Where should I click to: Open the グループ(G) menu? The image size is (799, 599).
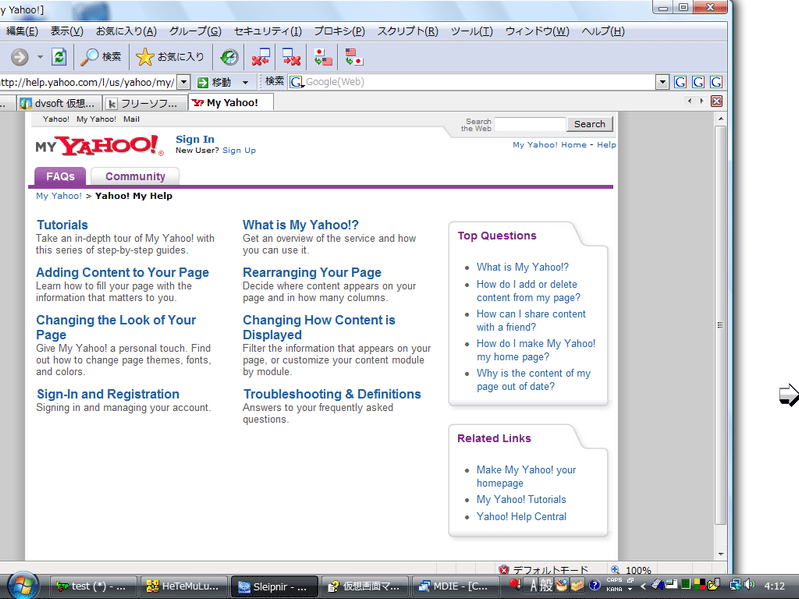pos(195,31)
